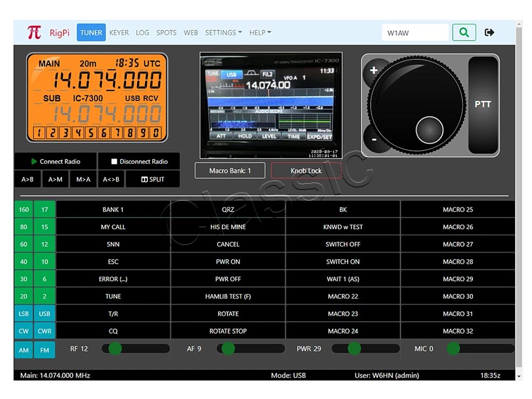Select USB mode button
This screenshot has height=399, width=532.
click(x=45, y=314)
